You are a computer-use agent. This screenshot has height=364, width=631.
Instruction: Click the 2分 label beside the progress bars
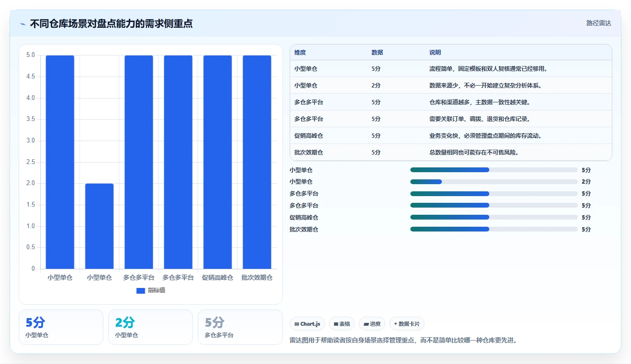586,182
